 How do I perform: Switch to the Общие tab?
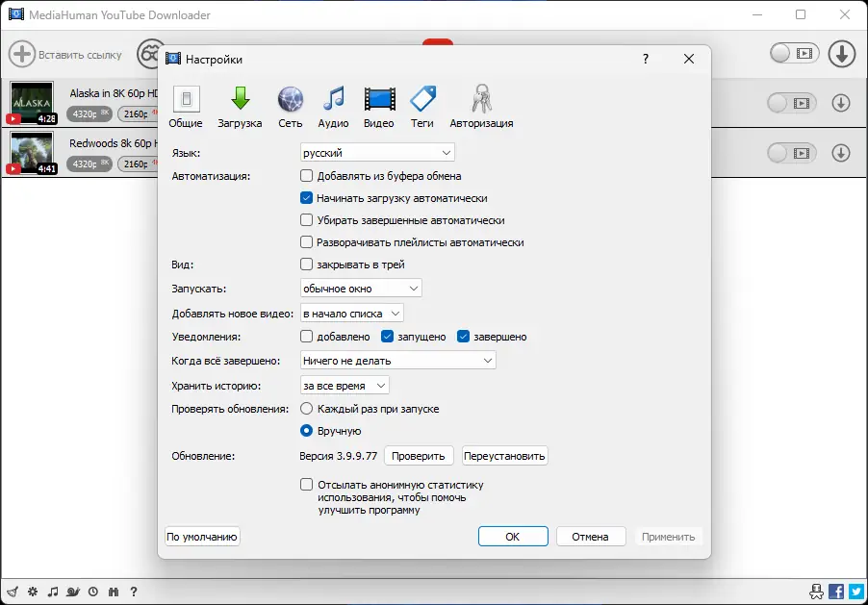click(x=186, y=103)
